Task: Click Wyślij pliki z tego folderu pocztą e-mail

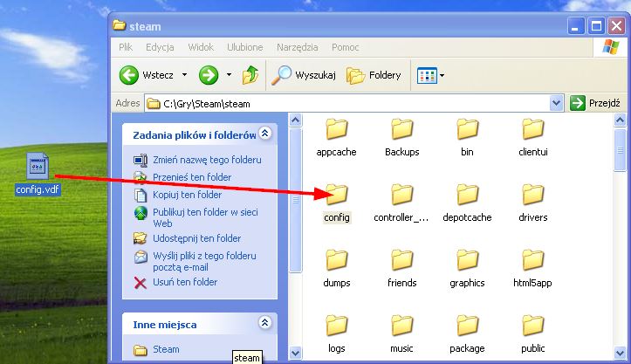Action: (204, 261)
